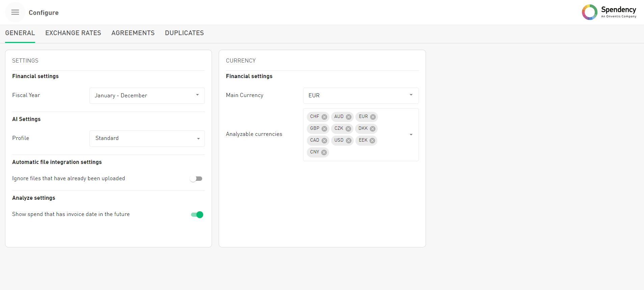Open the Agreements tab
Image resolution: width=644 pixels, height=290 pixels.
[133, 33]
